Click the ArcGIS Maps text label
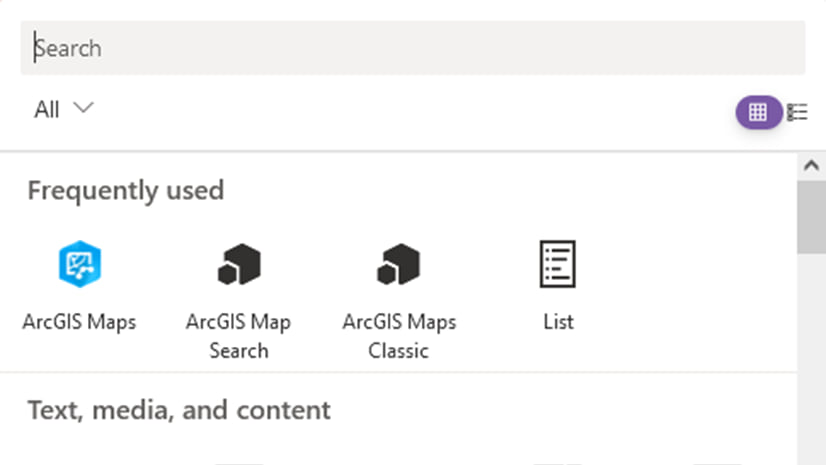Screen dimensions: 826x465 pyautogui.click(x=79, y=322)
